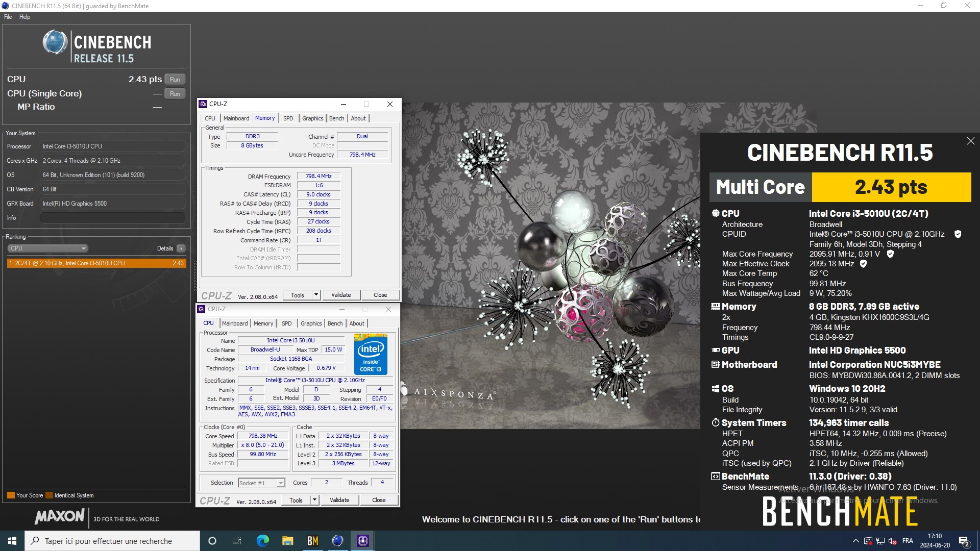Image resolution: width=980 pixels, height=551 pixels.
Task: Open Windows Start menu
Action: point(12,541)
